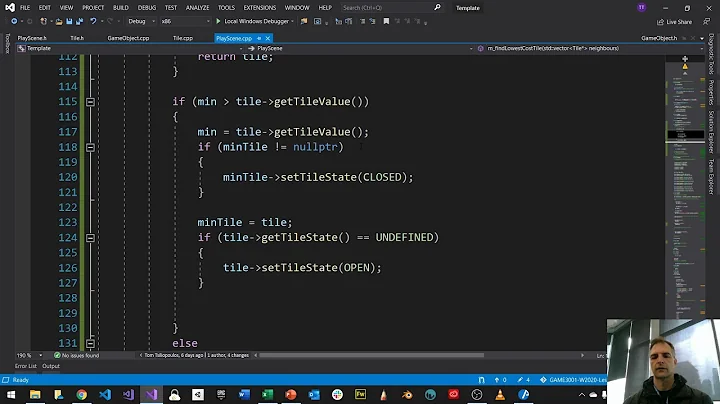Image resolution: width=720 pixels, height=404 pixels.
Task: Open the Team Explorer side tab
Action: (x=711, y=176)
